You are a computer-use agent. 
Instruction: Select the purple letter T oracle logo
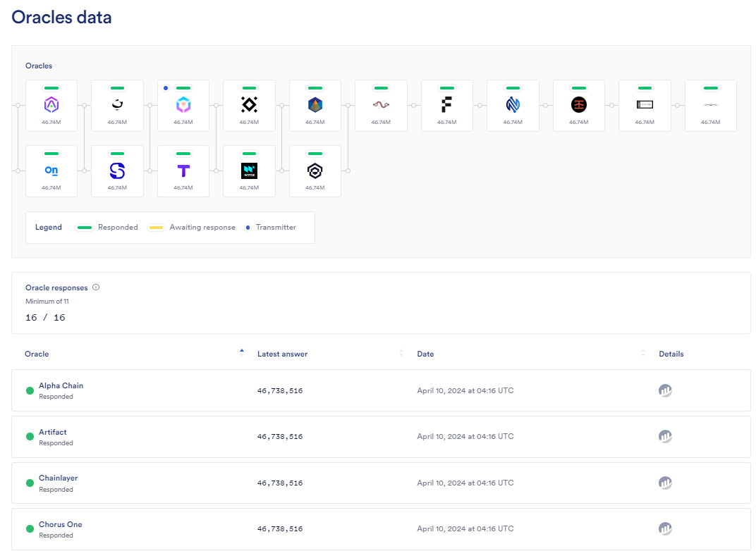183,171
